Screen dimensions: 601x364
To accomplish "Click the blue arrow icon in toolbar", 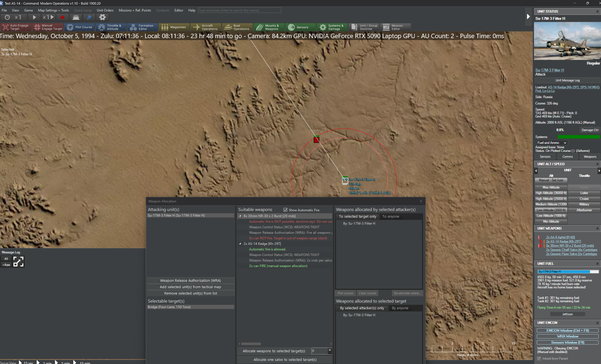I will coord(89,17).
